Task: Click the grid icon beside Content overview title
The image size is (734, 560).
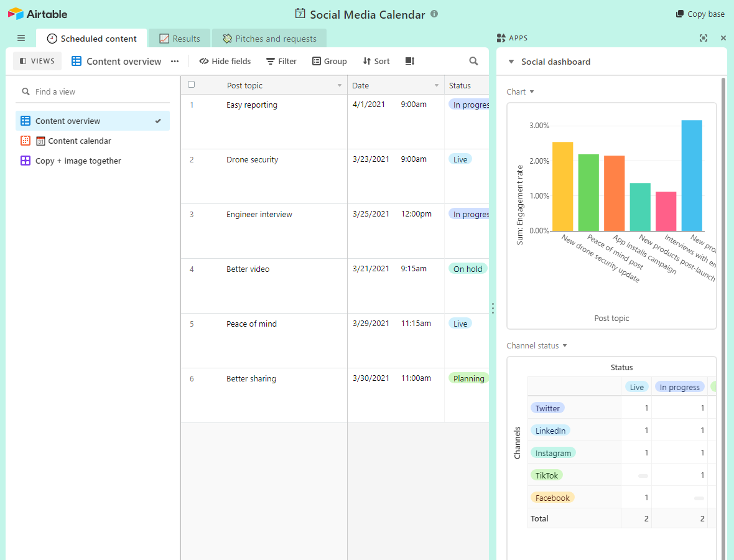Action: [x=77, y=62]
